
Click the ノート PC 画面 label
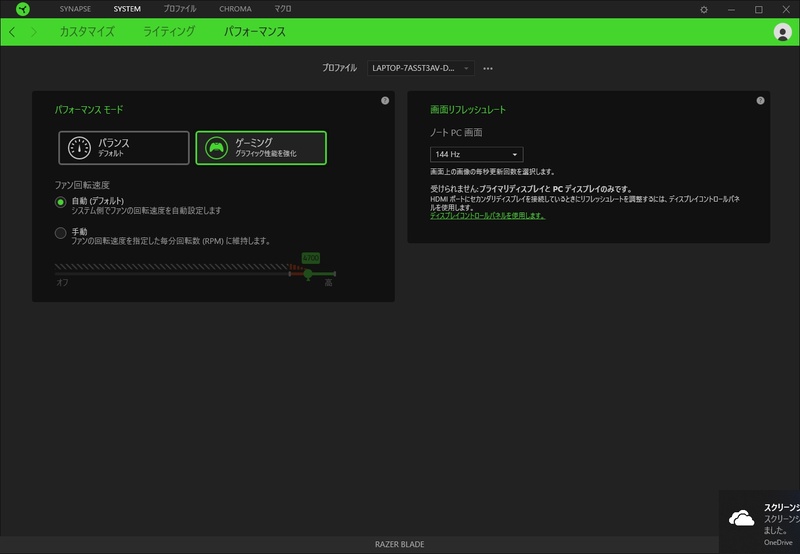(x=456, y=133)
